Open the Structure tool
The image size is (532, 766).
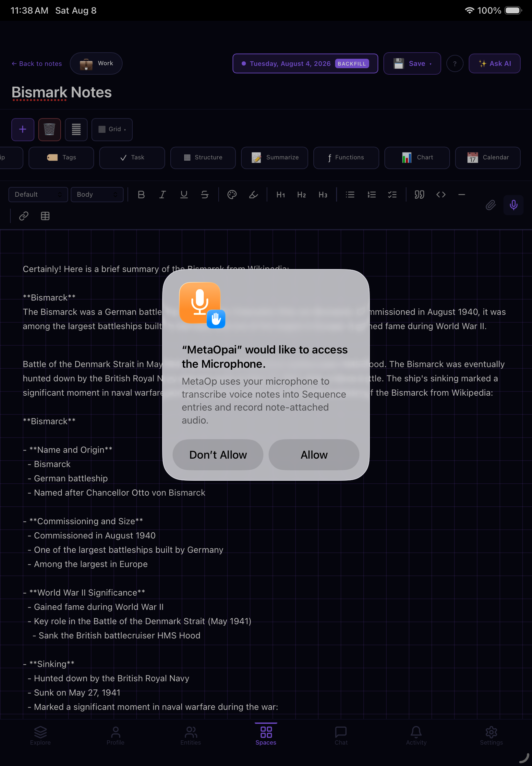203,158
